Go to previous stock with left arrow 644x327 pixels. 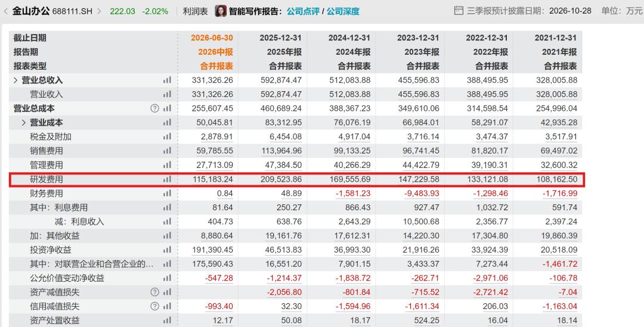tap(5, 11)
